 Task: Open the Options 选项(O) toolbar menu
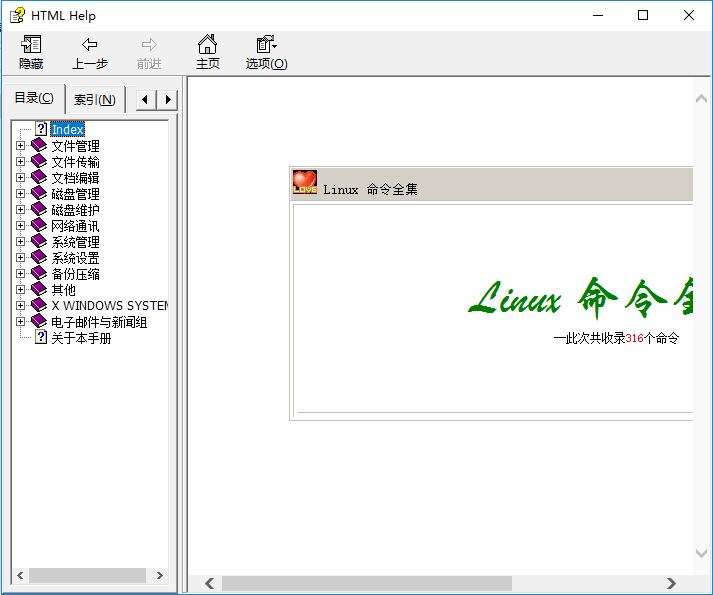tap(266, 52)
